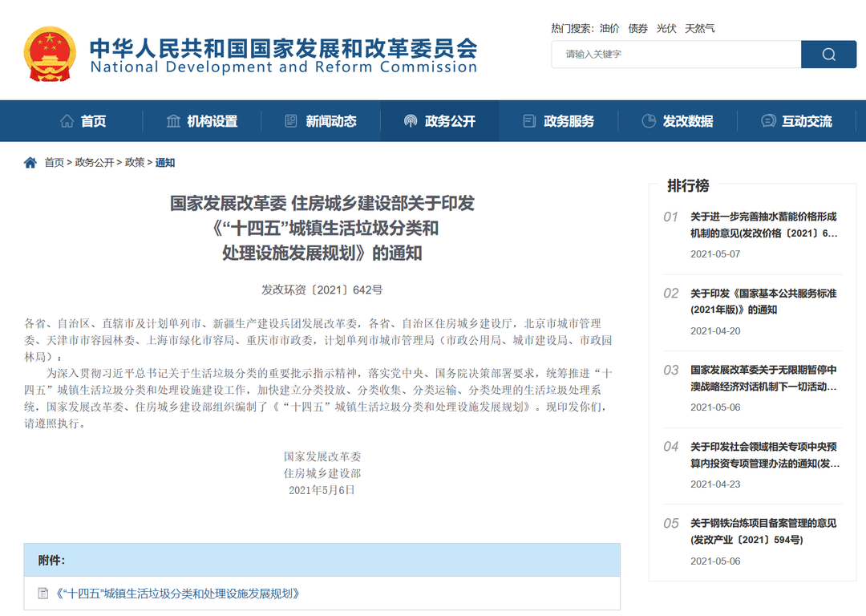The image size is (866, 616).
Task: Select 政务公开 navigation tab
Action: [x=439, y=121]
